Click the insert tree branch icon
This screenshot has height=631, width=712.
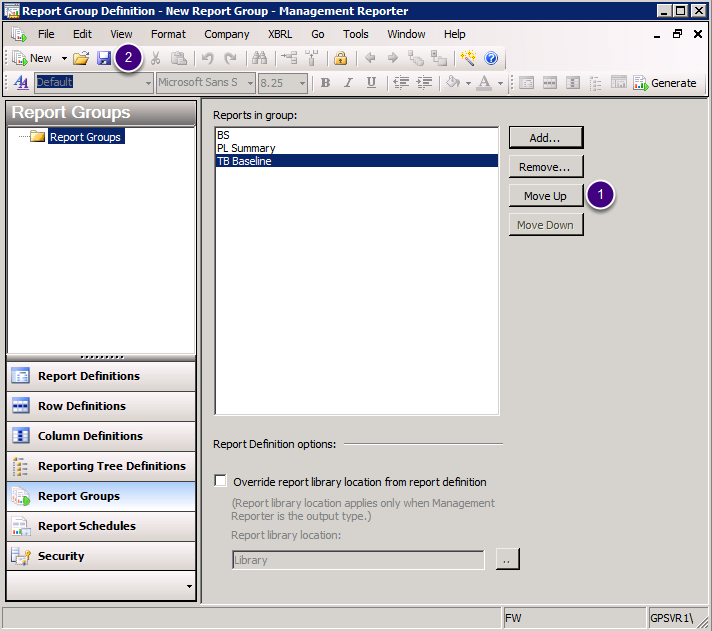(x=289, y=58)
